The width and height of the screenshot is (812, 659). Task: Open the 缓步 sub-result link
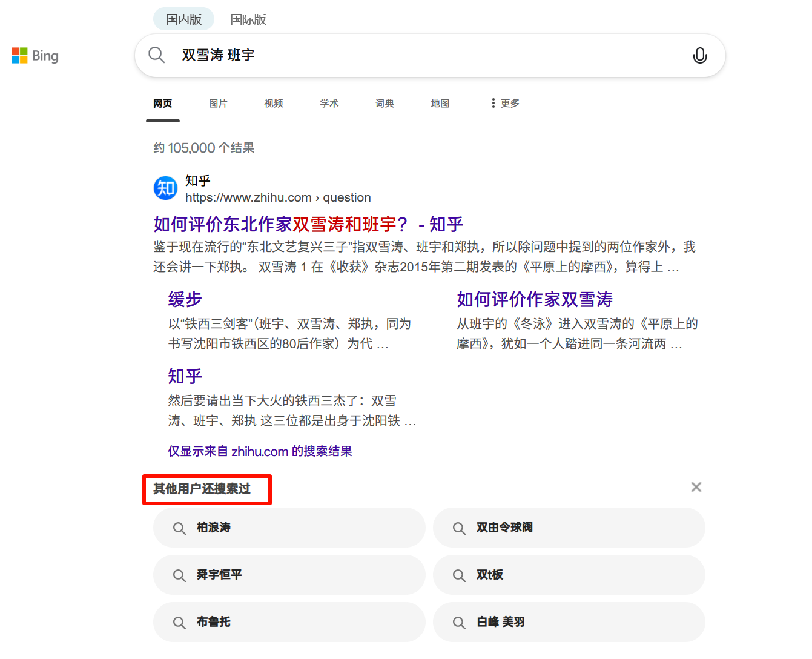click(185, 299)
